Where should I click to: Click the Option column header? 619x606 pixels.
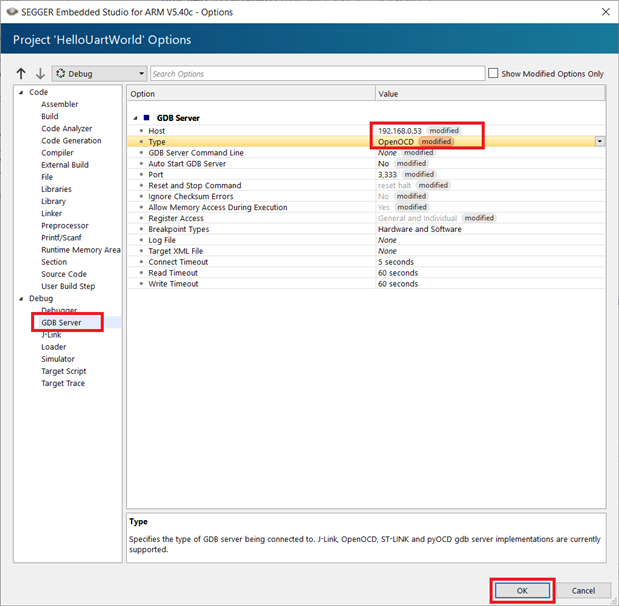[251, 94]
